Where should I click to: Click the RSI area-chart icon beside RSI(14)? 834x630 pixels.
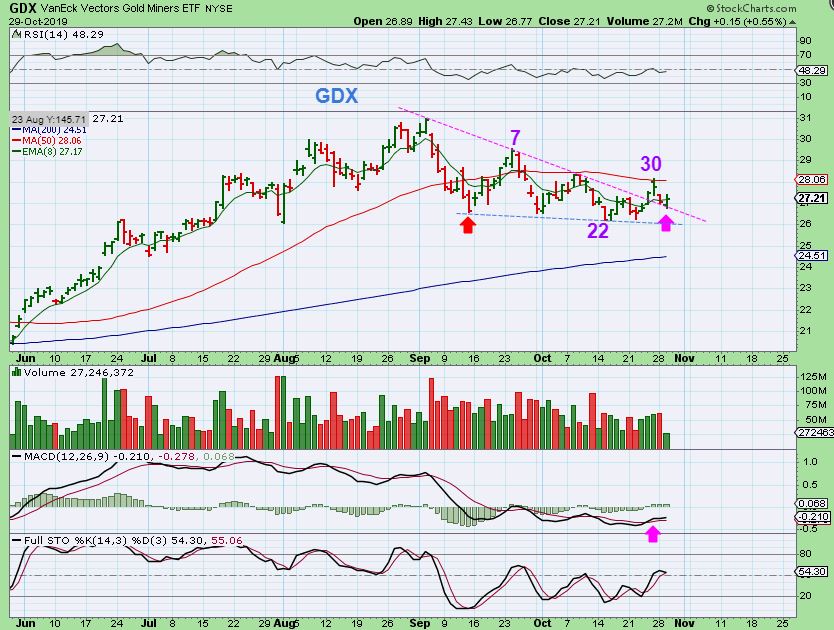[16, 35]
